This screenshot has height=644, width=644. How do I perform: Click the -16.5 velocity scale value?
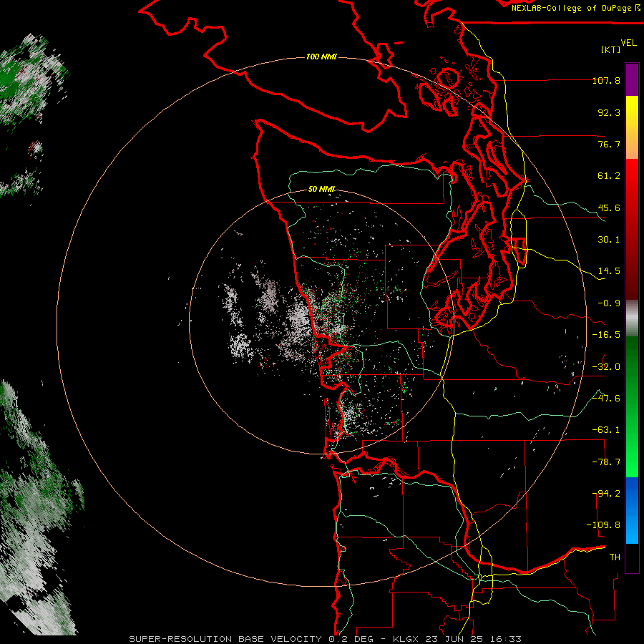[x=606, y=335]
